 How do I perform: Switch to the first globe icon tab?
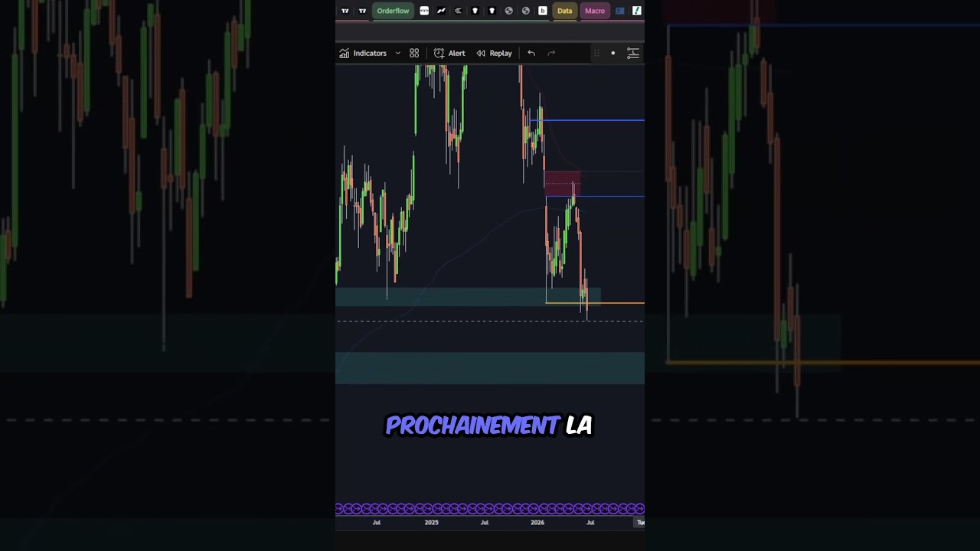click(x=508, y=11)
